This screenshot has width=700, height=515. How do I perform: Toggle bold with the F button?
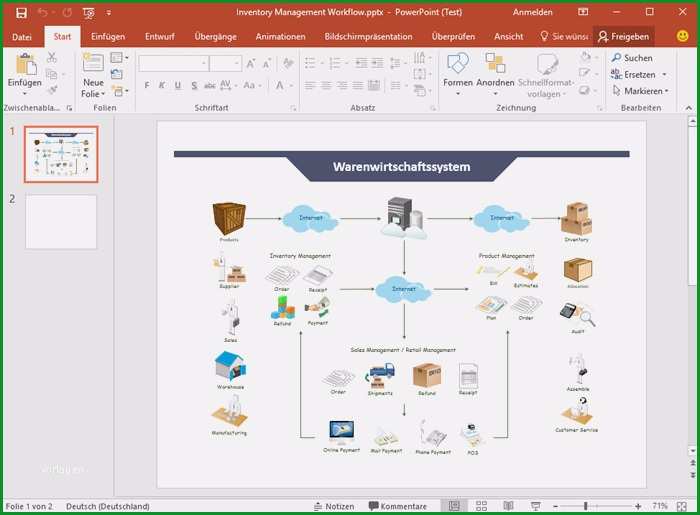pyautogui.click(x=147, y=85)
